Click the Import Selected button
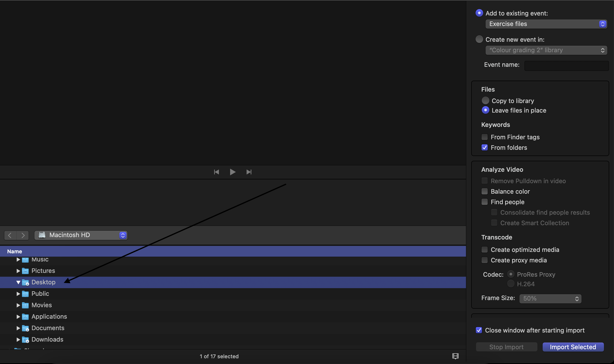 point(573,347)
